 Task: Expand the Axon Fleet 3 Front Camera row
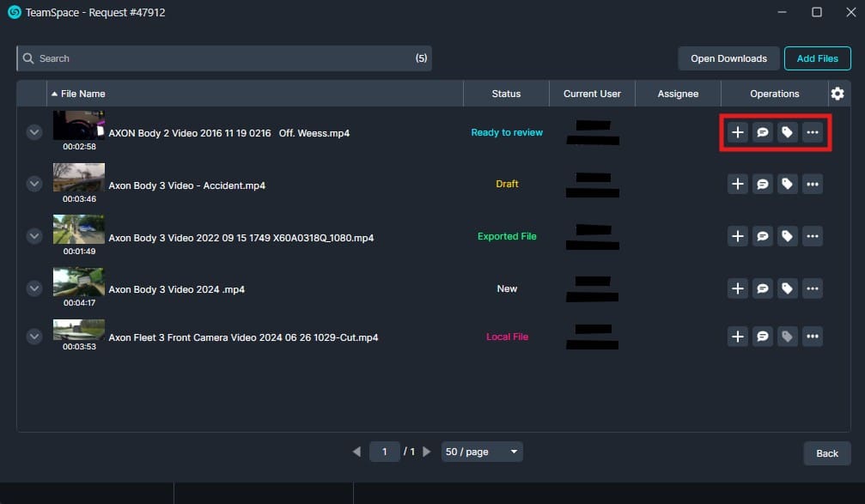(34, 337)
